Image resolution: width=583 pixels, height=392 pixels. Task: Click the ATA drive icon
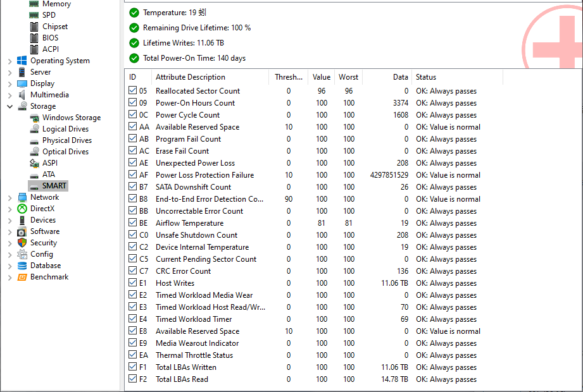tap(34, 175)
